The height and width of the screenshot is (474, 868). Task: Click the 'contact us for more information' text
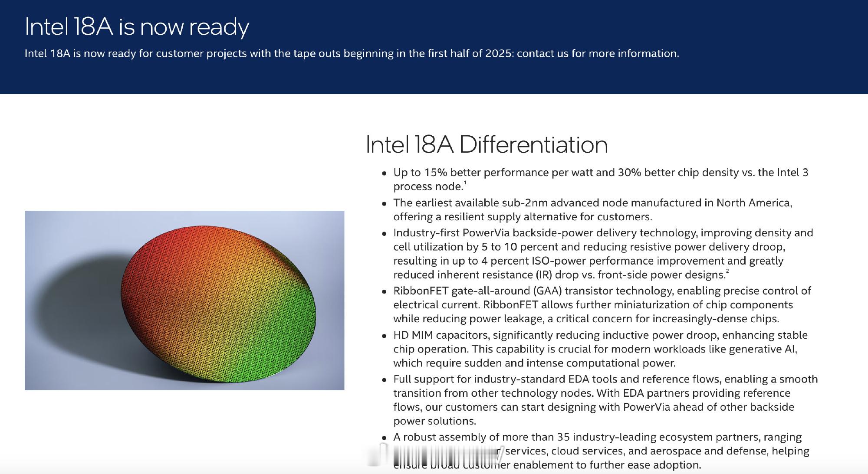point(597,53)
